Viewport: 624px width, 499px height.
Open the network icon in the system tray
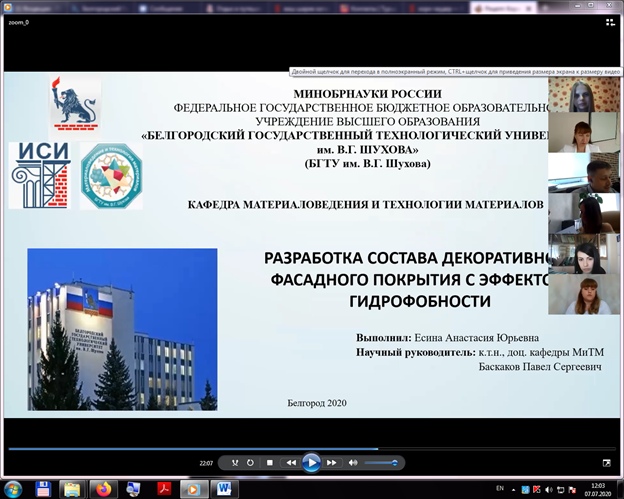pos(561,489)
